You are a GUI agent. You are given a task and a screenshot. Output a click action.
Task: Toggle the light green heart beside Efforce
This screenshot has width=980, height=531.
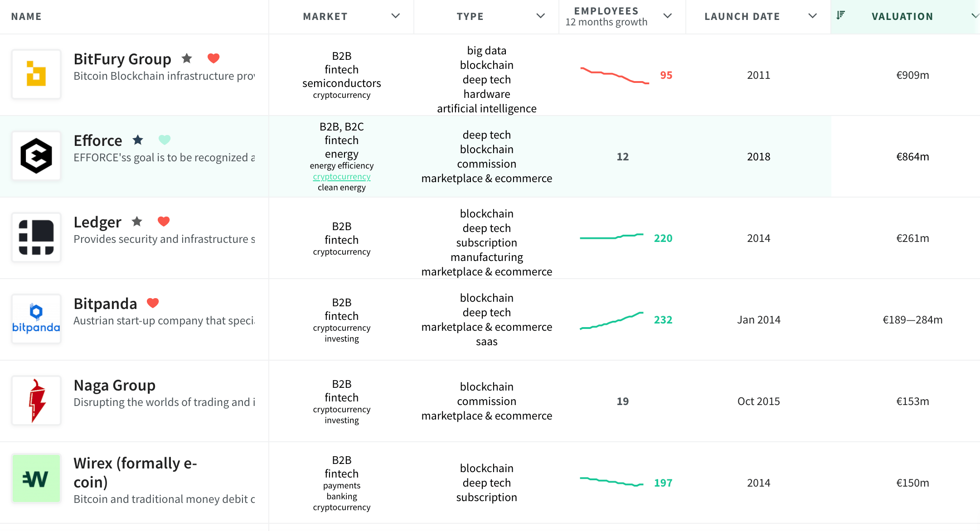[165, 140]
